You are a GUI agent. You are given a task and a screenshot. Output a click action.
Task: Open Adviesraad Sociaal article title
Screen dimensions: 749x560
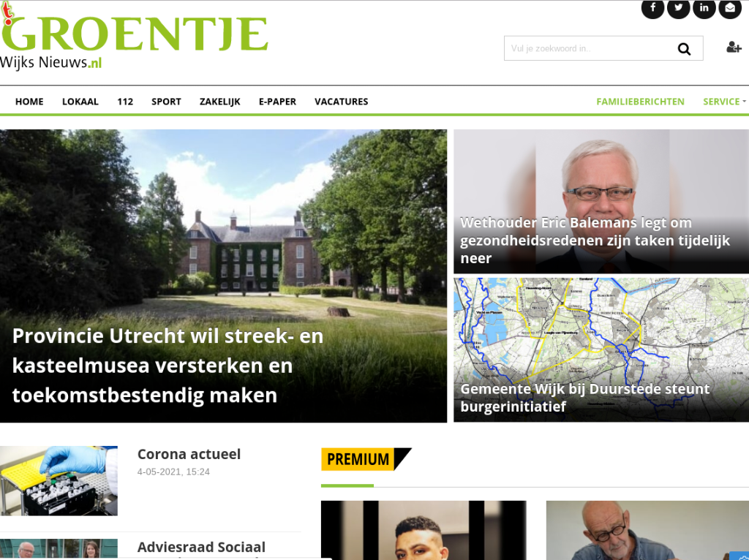(201, 548)
